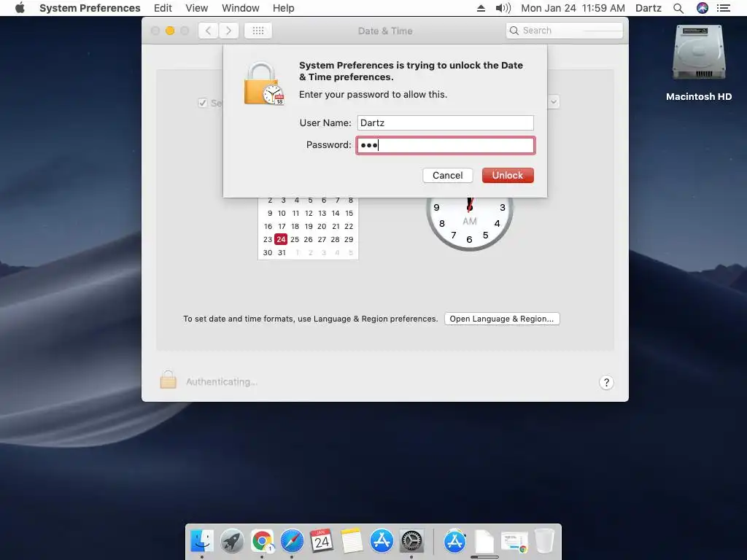Open Google Chrome from the Dock
Viewport: 747px width, 560px height.
pyautogui.click(x=262, y=542)
